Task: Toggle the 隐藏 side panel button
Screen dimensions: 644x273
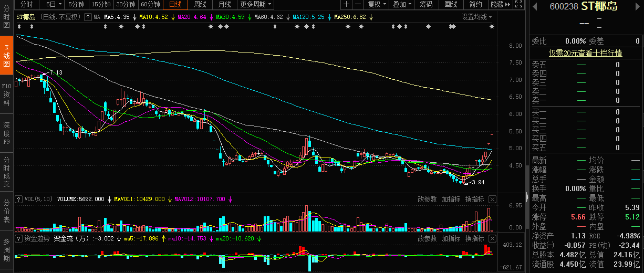Action: pyautogui.click(x=500, y=4)
